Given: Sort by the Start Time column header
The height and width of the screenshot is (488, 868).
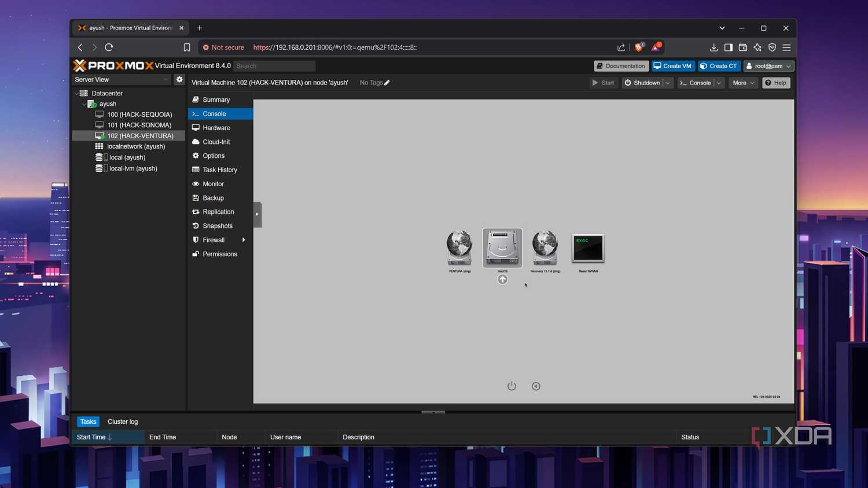Looking at the screenshot, I should coord(108,437).
